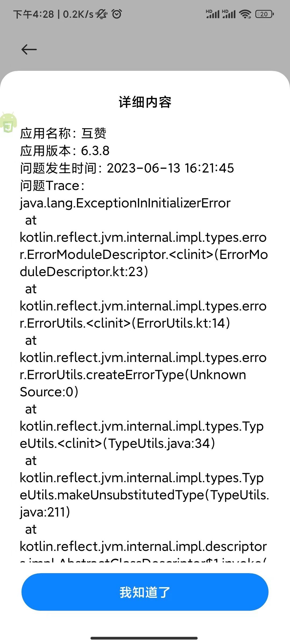Tap the battery level indicator
Viewport: 290px width, 644px height.
click(x=264, y=14)
